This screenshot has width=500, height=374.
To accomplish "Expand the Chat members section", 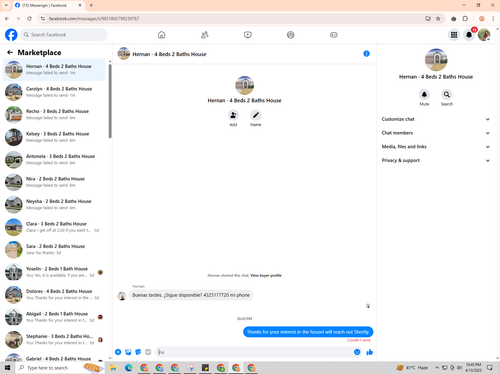I will point(436,133).
